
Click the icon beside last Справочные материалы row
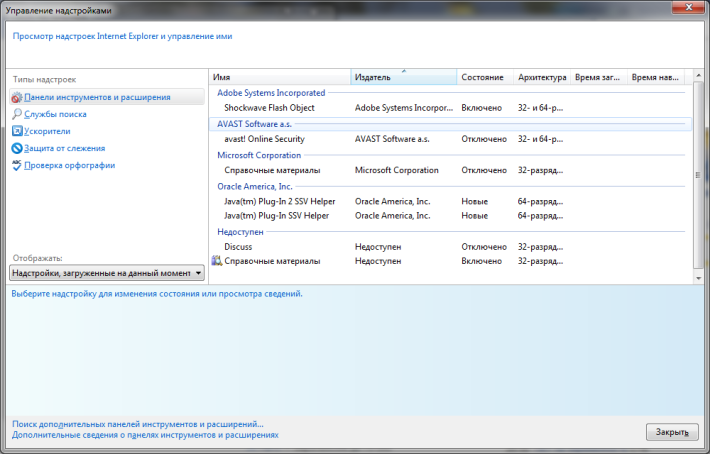pyautogui.click(x=216, y=261)
